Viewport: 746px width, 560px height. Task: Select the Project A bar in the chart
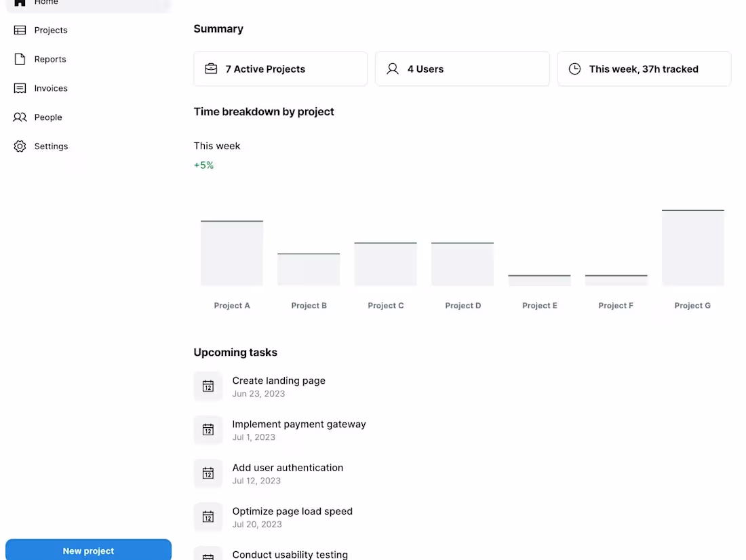[231, 251]
